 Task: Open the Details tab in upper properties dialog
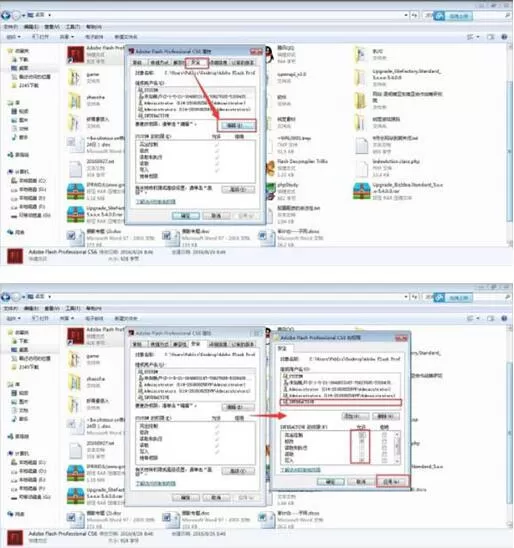point(218,63)
